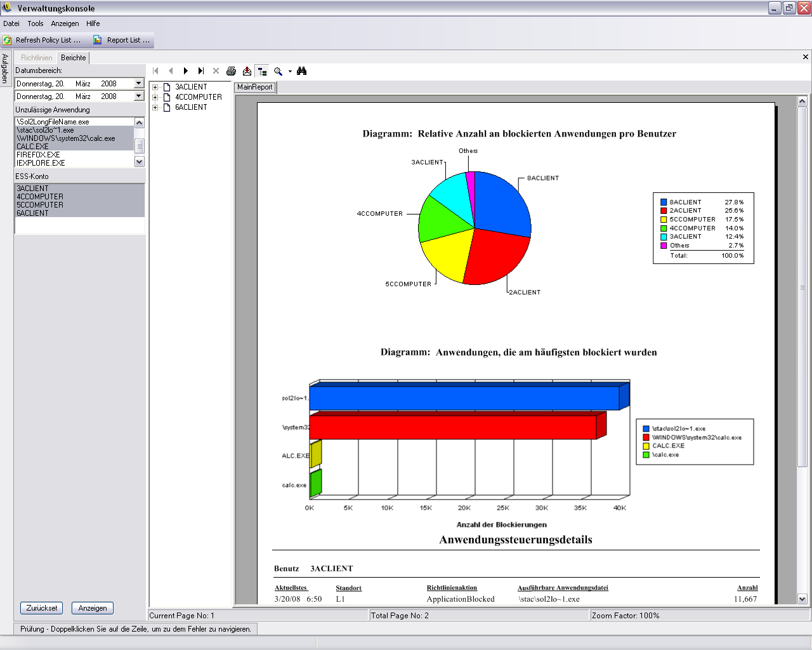
Task: Select FIREFOX.EXE in application list
Action: click(x=38, y=155)
